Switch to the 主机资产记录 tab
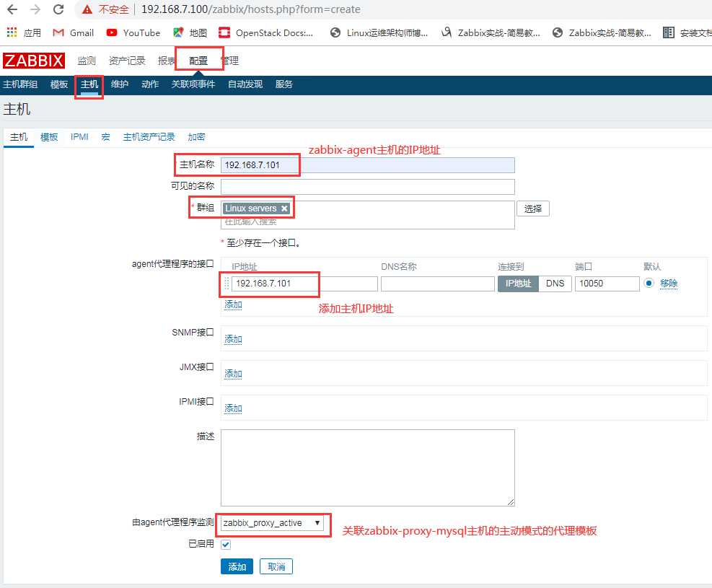 [x=149, y=137]
